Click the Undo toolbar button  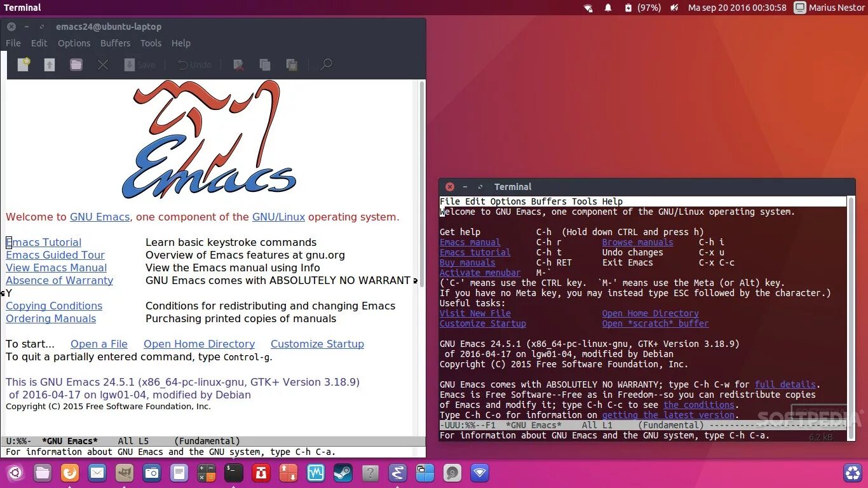tap(194, 64)
